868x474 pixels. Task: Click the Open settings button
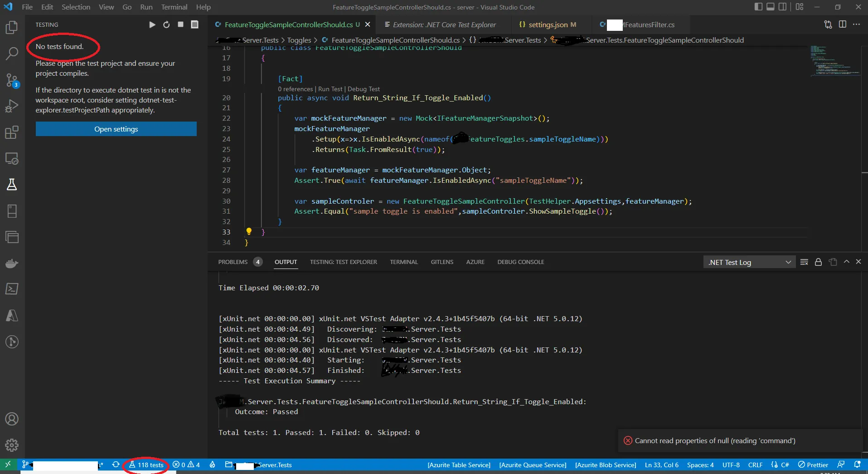(x=116, y=129)
